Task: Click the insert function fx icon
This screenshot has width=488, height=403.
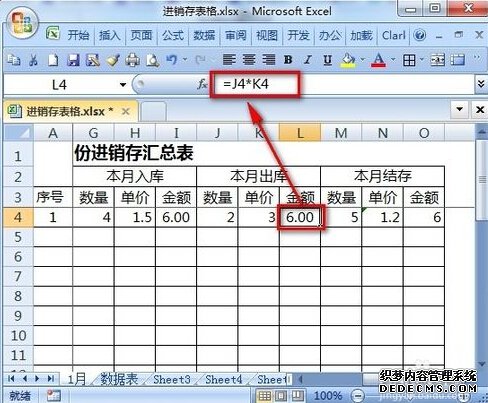Action: click(202, 84)
